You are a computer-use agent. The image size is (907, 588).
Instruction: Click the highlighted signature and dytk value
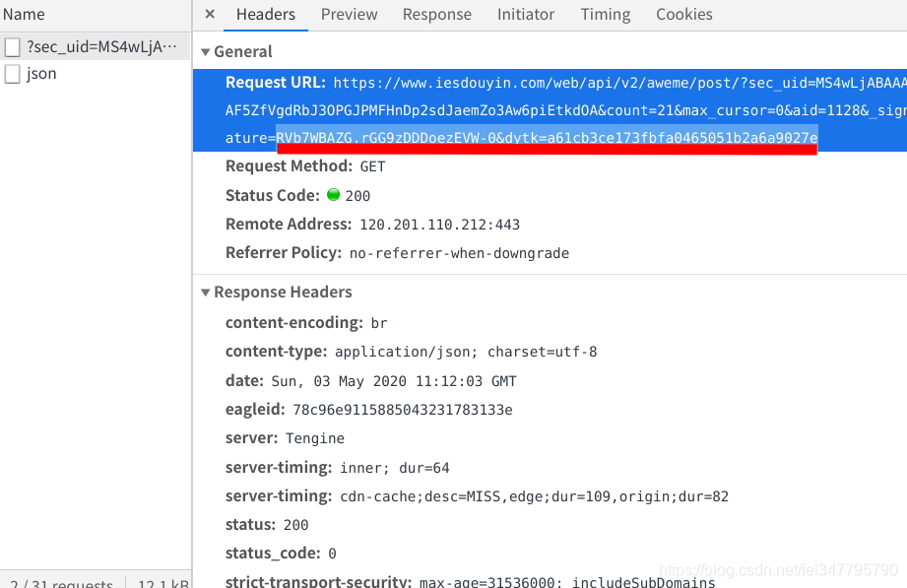click(x=547, y=138)
